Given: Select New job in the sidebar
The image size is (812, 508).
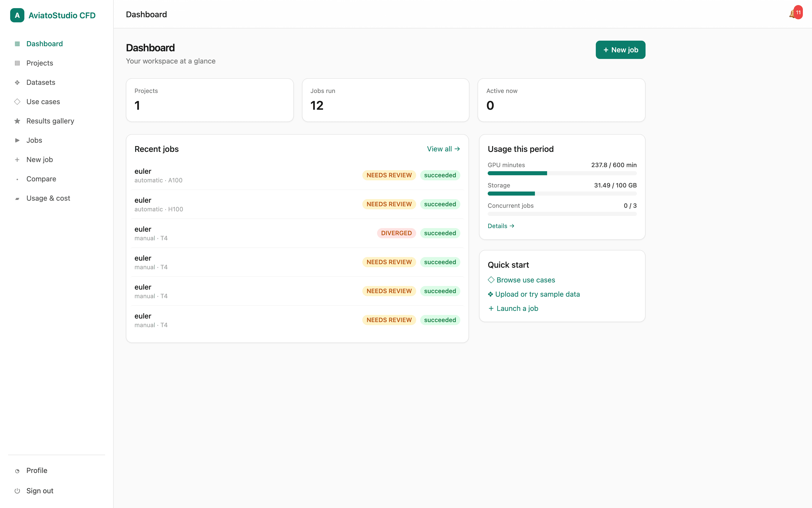Looking at the screenshot, I should coord(56,160).
